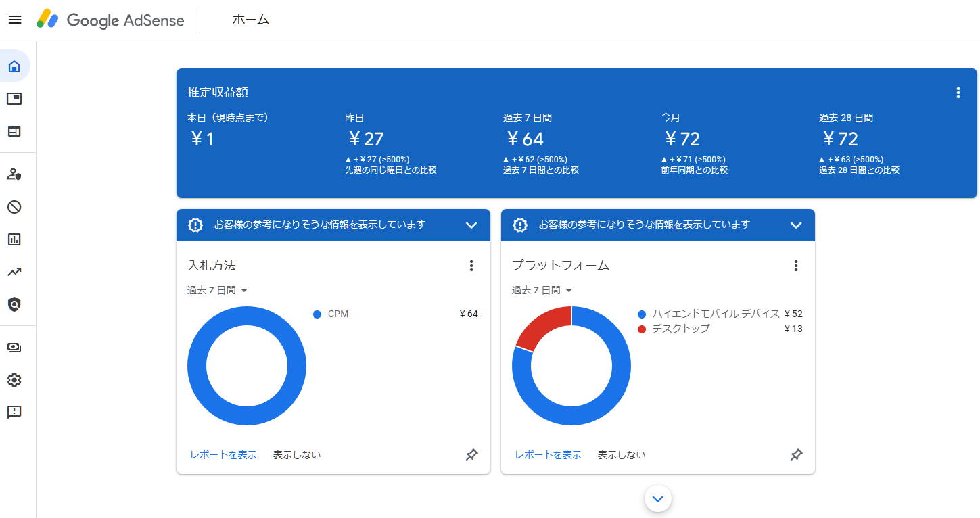The image size is (980, 518).
Task: Click the blue CPM legend dot
Action: coord(317,314)
